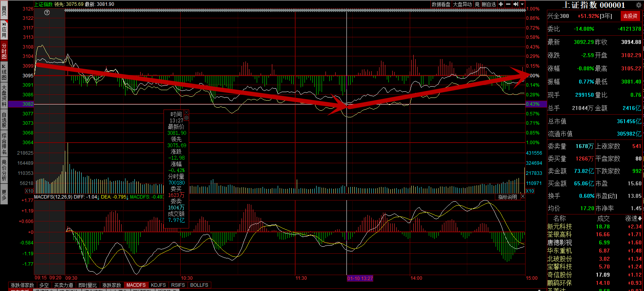Sort stock list by 涨速 arrow

click(640, 219)
